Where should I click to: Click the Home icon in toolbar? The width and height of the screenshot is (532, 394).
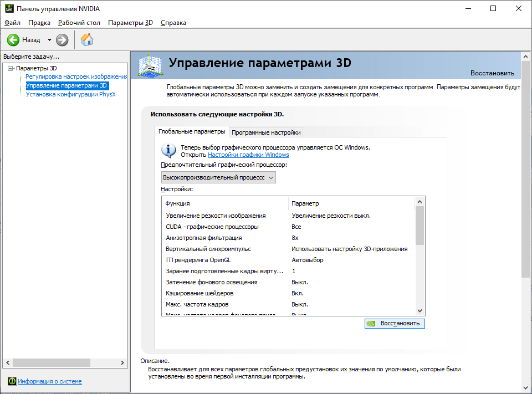pos(87,40)
